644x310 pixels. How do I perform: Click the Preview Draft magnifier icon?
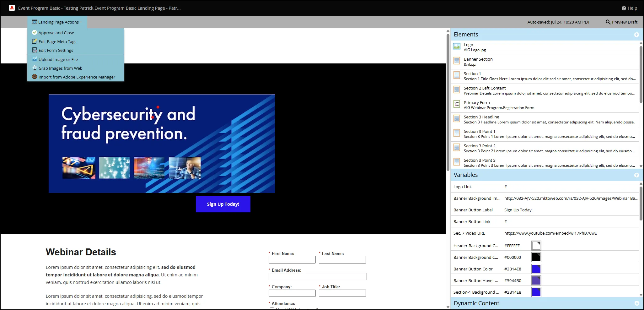pos(608,22)
